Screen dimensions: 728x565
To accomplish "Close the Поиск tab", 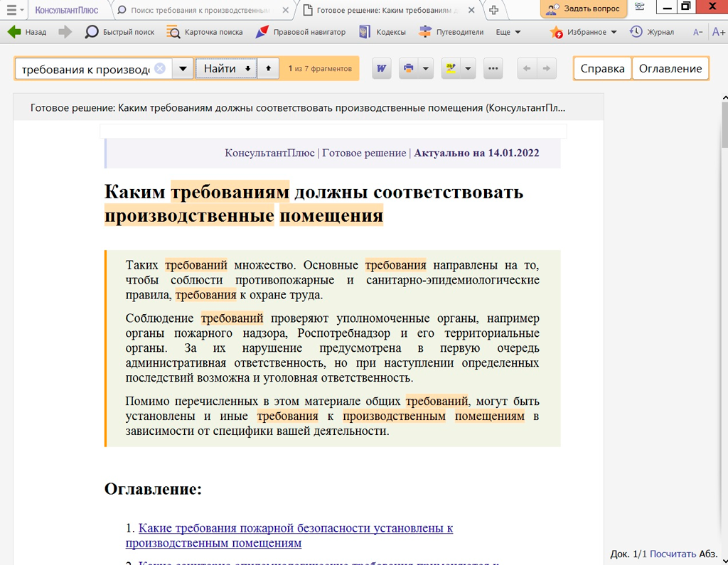I will (x=286, y=10).
